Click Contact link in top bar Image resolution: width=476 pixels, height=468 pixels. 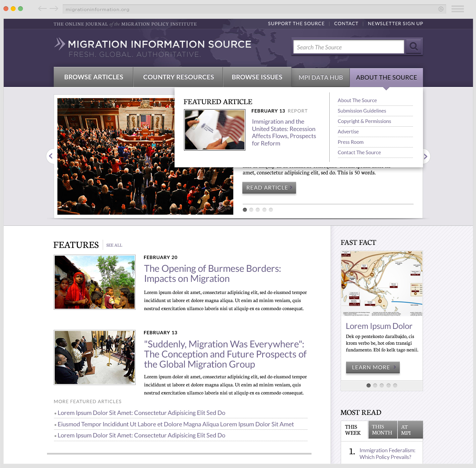pos(346,24)
